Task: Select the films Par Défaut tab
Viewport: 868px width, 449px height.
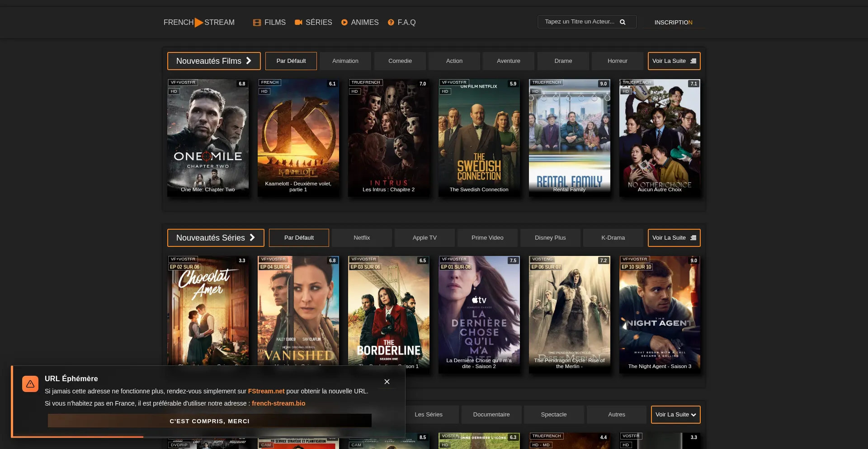Action: 291,61
